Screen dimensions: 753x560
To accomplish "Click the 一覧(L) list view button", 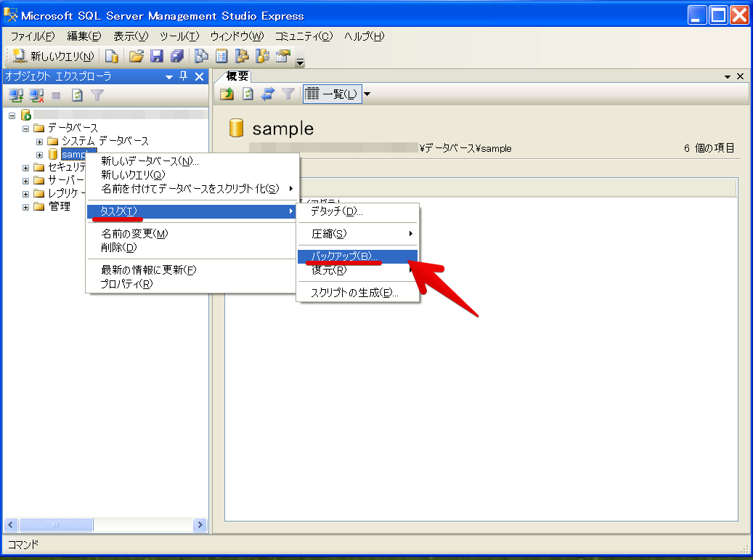I will pos(332,94).
